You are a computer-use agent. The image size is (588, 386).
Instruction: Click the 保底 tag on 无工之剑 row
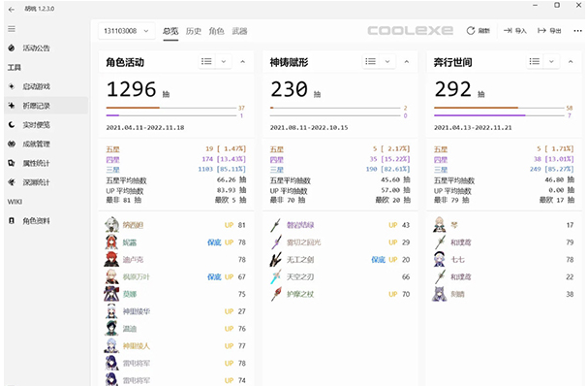click(378, 260)
